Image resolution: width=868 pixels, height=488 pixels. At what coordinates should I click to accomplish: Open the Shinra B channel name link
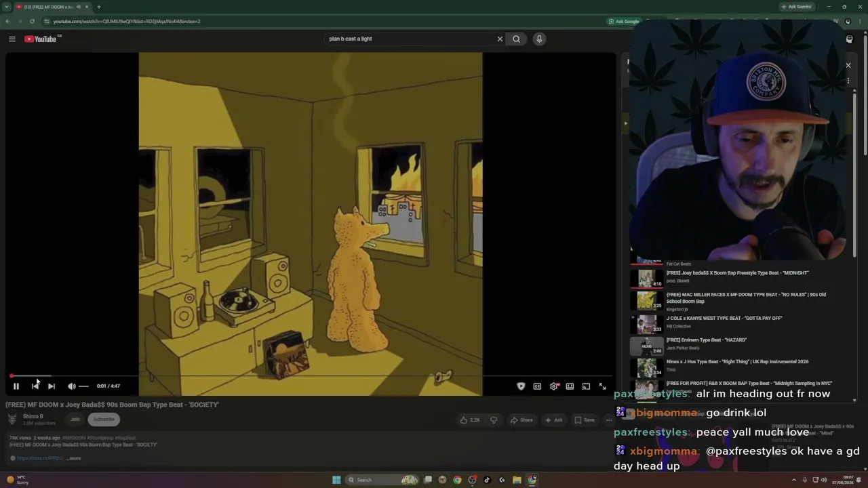coord(33,417)
